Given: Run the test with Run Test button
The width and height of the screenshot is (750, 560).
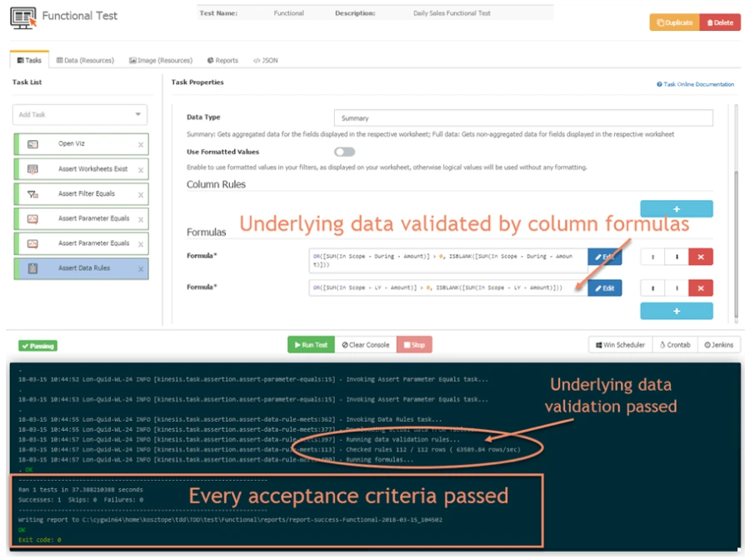Looking at the screenshot, I should click(312, 344).
